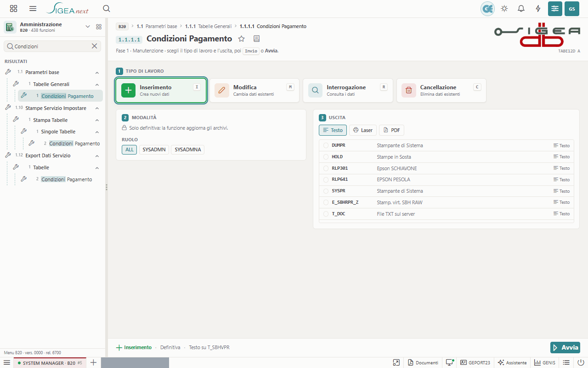Screen dimensions: 588x368
Task: Expand the Amministrazione module dropdown
Action: pos(88,27)
